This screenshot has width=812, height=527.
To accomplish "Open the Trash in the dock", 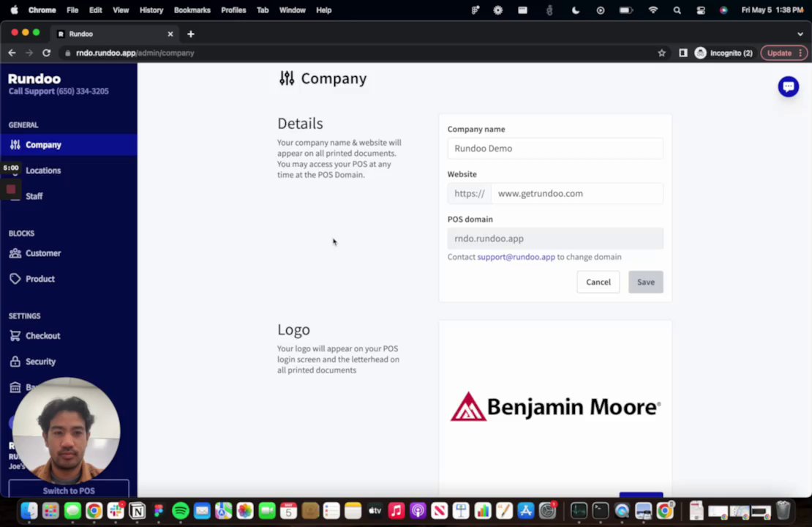I will tap(783, 511).
